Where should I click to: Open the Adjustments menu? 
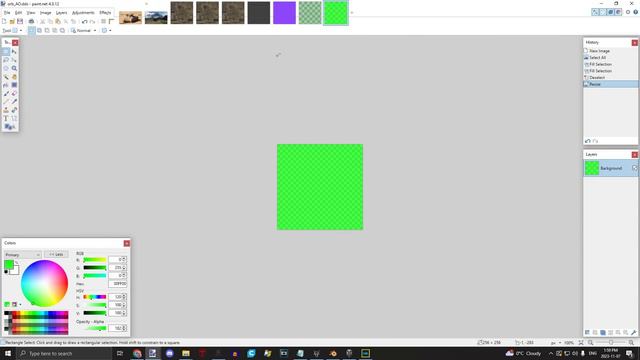point(83,13)
